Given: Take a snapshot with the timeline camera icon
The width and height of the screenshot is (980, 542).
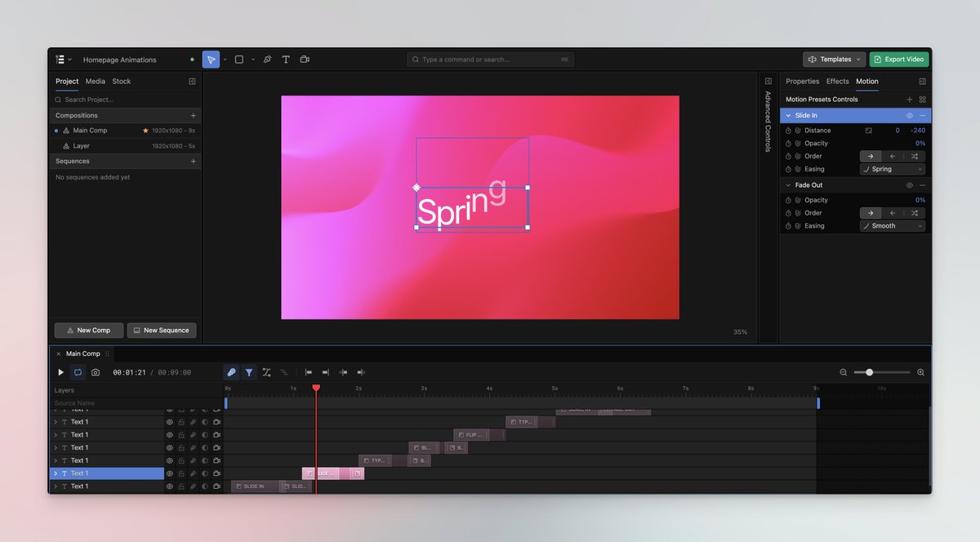Looking at the screenshot, I should click(96, 372).
